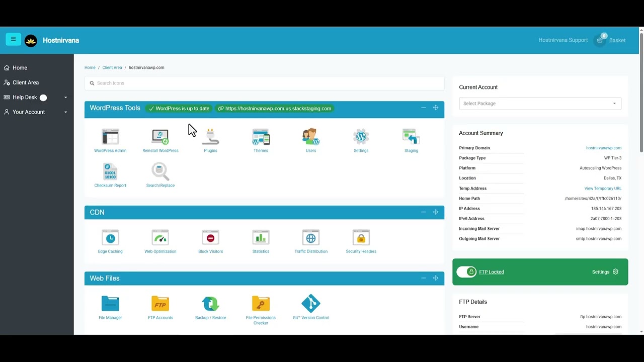Click View Temporary URL link

tap(603, 189)
